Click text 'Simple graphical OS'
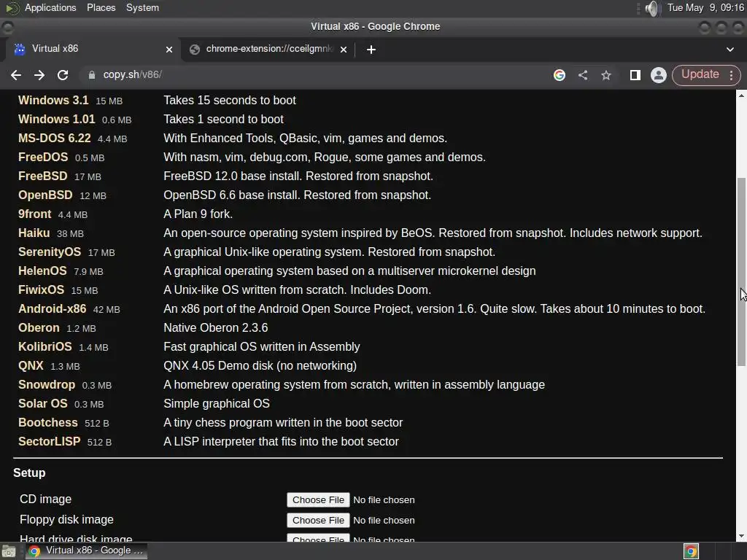Viewport: 747px width, 560px height. coord(217,403)
